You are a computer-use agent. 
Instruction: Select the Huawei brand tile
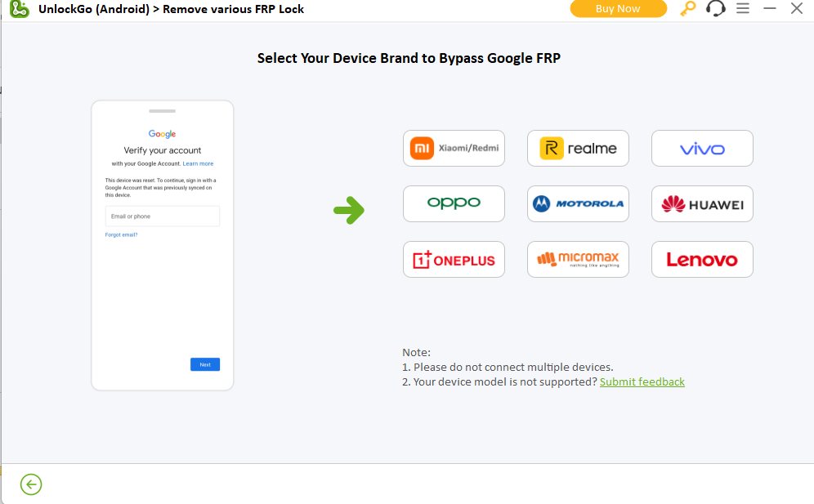(702, 204)
